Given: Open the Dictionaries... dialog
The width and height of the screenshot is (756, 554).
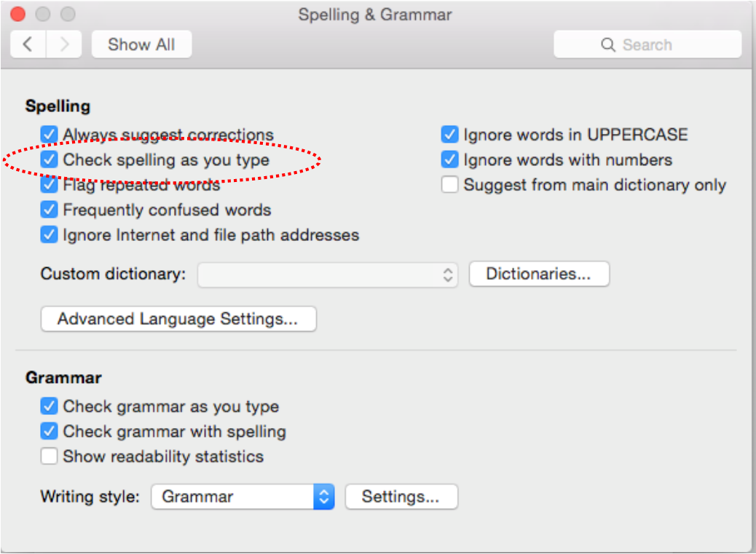Looking at the screenshot, I should coord(538,274).
